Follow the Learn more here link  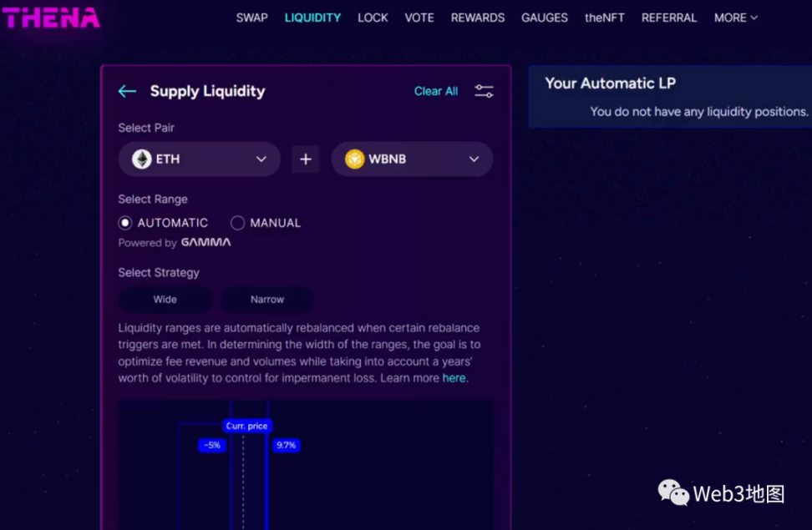[454, 378]
